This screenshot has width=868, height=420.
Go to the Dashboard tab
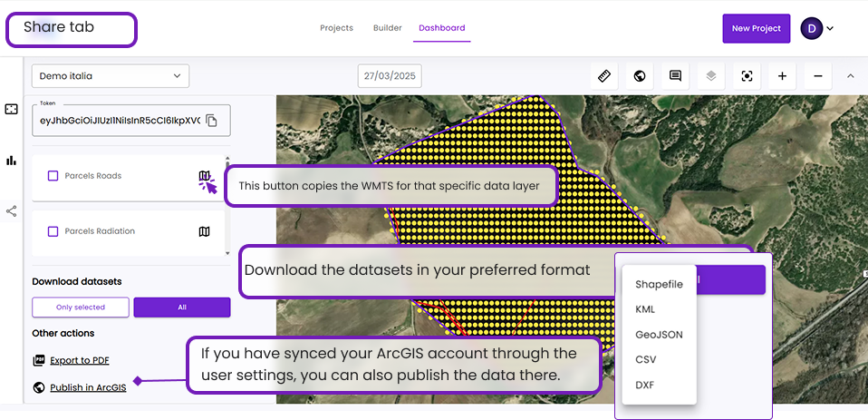442,28
